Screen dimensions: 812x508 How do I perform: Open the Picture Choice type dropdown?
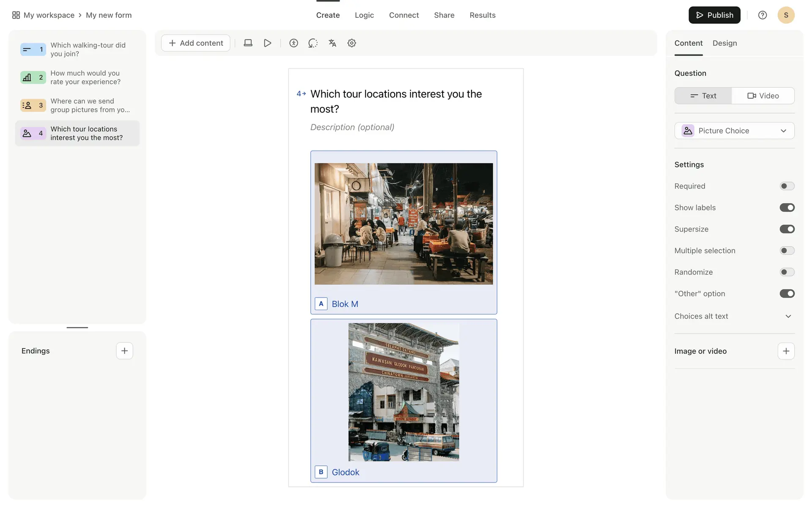(734, 131)
